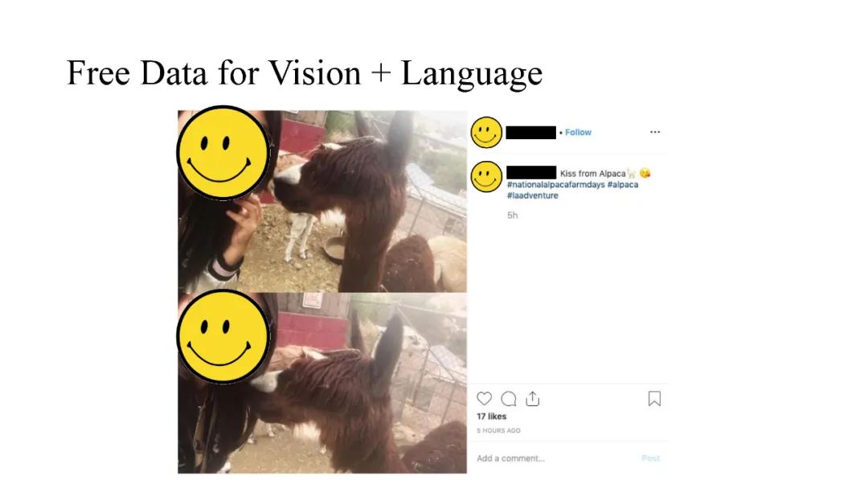Click the redacted username in the header
Screen dimensions: 868x489
pyautogui.click(x=531, y=133)
